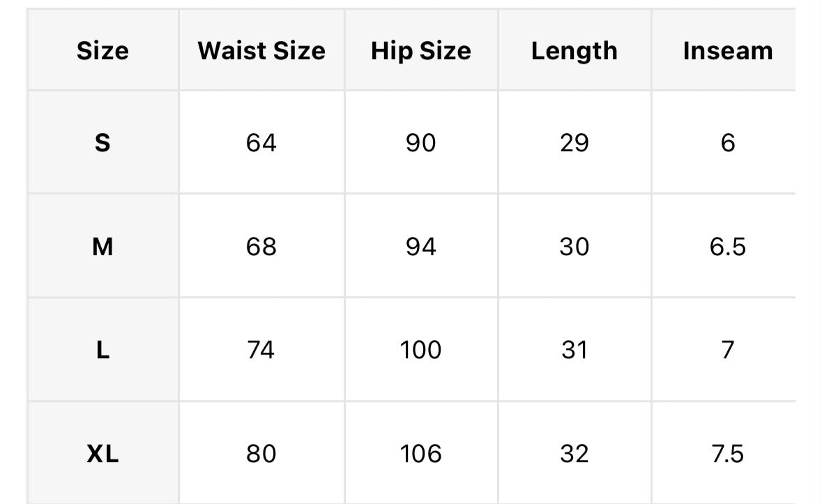
Task: Select waist value 74 in L row
Action: [261, 349]
